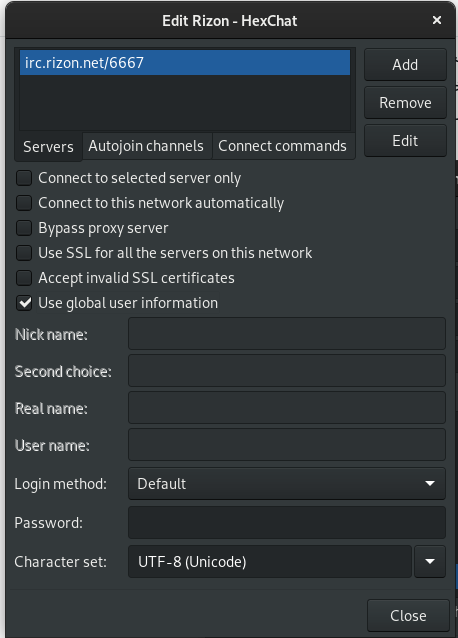Focus the Password input field

(287, 522)
